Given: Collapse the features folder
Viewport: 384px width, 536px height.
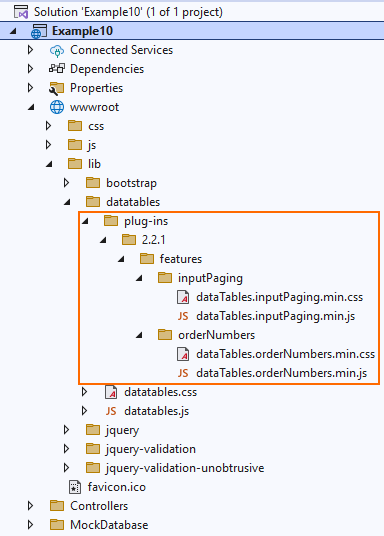Looking at the screenshot, I should pyautogui.click(x=121, y=259).
